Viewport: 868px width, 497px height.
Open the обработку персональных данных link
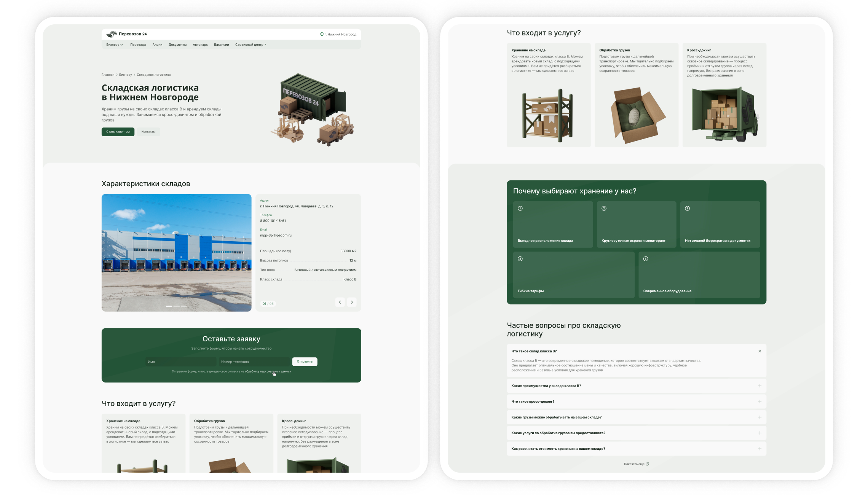click(268, 371)
